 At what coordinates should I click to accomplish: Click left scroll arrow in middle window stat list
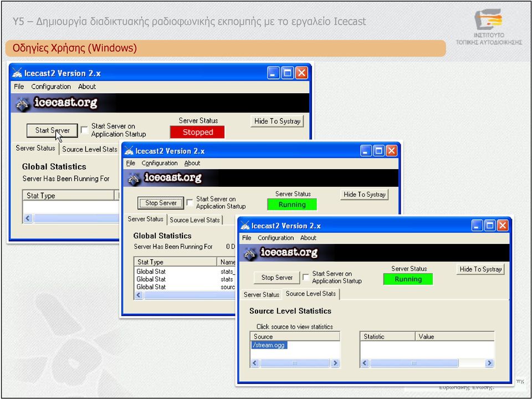click(139, 295)
